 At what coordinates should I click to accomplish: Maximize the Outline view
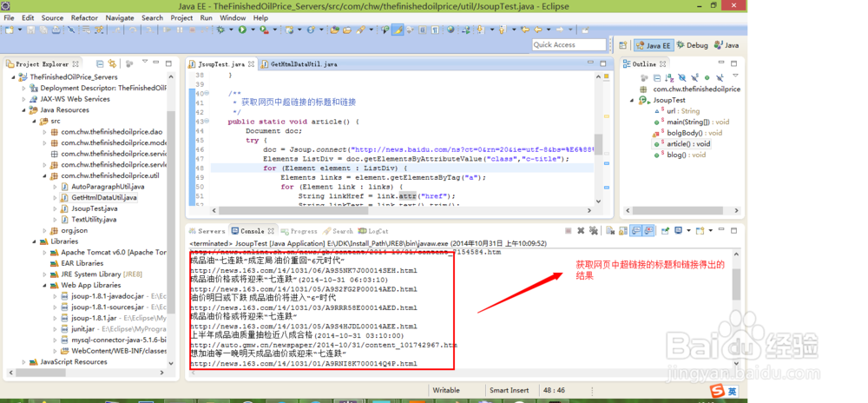click(734, 63)
